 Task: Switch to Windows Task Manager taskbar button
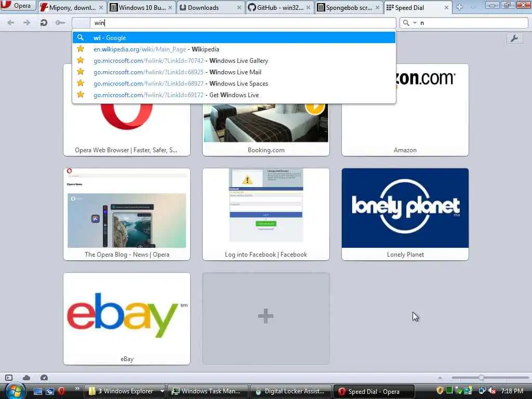click(207, 391)
